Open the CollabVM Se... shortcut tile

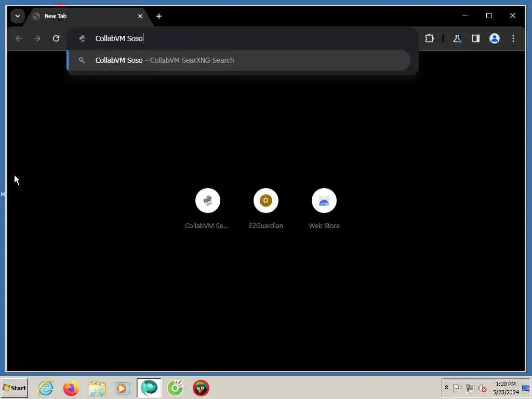pos(207,209)
